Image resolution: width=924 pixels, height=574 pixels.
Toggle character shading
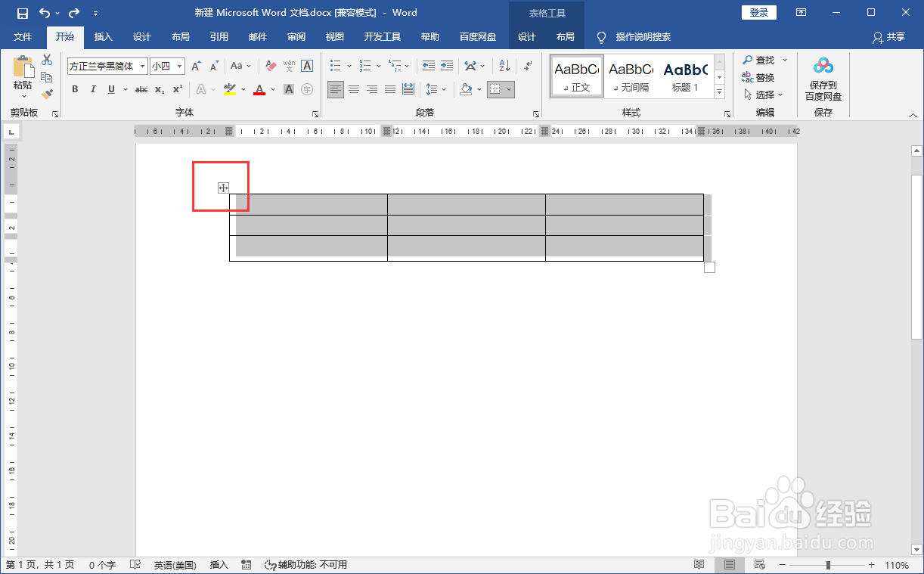289,89
